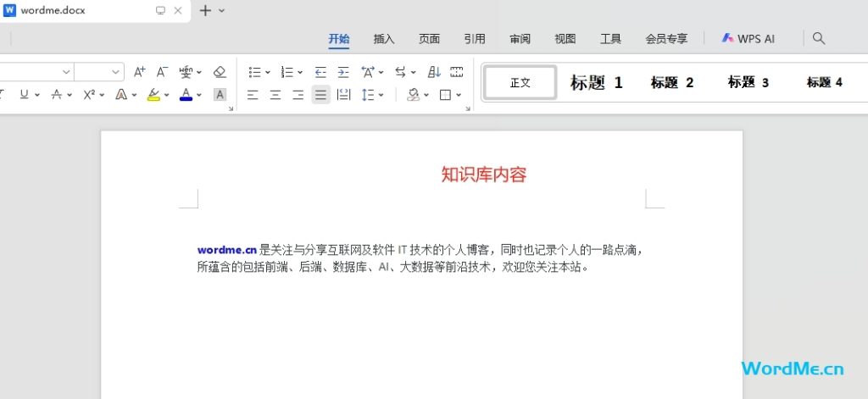Click the sort icon
This screenshot has width=868, height=399.
434,72
